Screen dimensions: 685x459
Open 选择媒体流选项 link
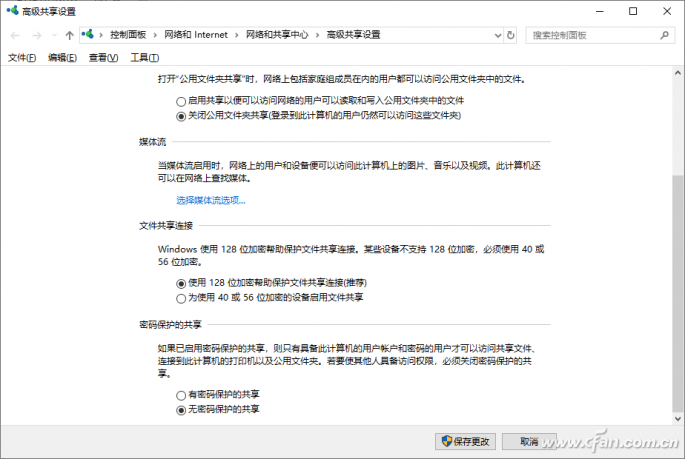211,200
